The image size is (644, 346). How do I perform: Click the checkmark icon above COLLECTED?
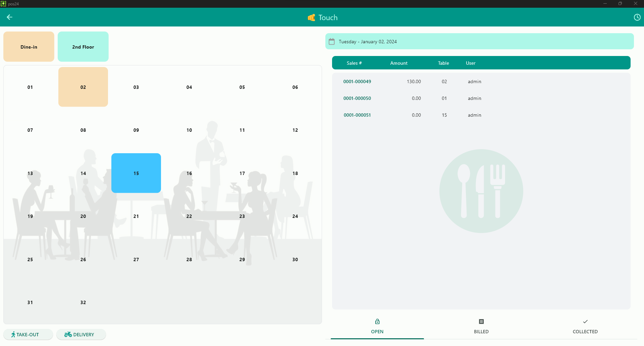585,322
